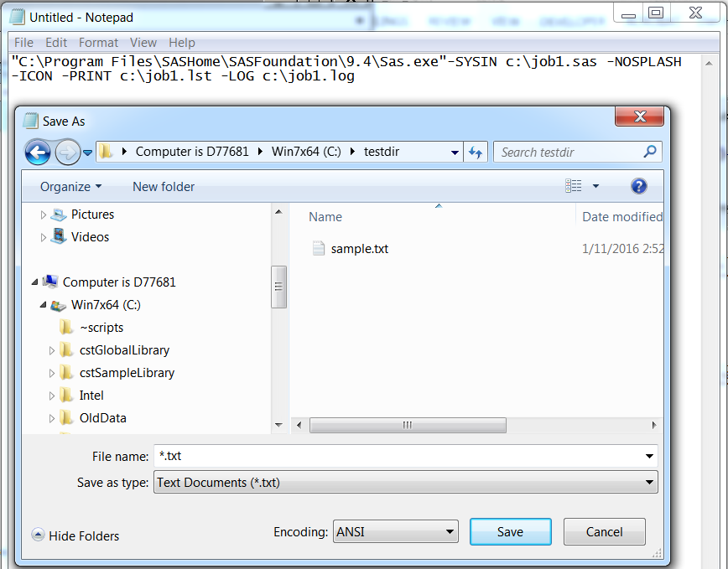This screenshot has width=728, height=569.
Task: Open the Organize menu
Action: click(x=68, y=186)
